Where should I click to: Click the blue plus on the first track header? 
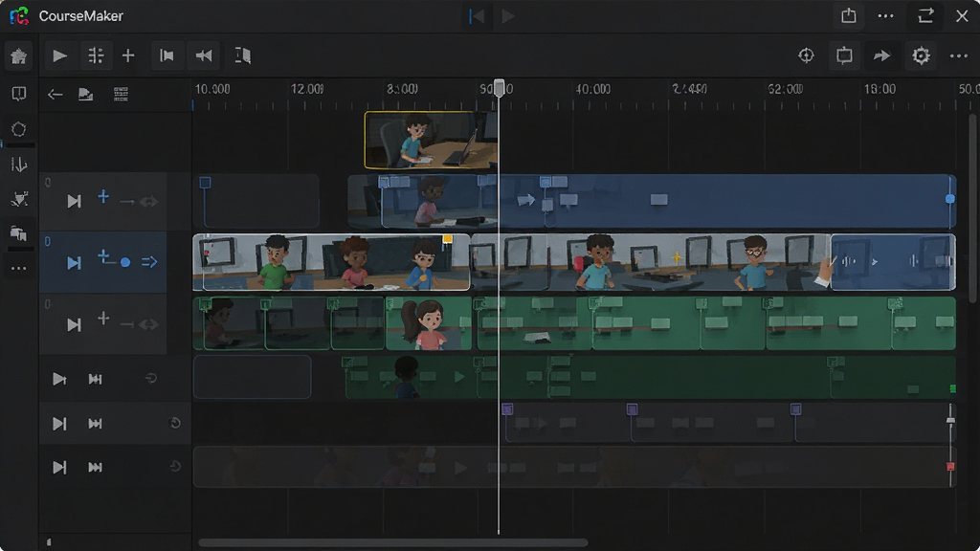point(103,197)
